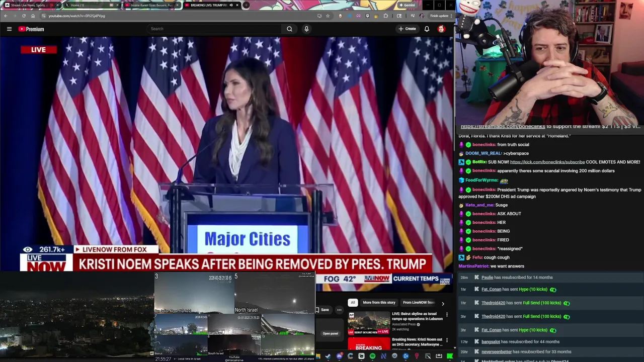
Task: Open the browser profile avatar
Action: click(x=422, y=16)
